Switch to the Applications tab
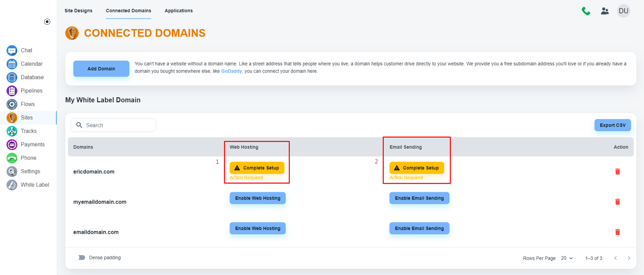The width and height of the screenshot is (644, 275). 178,11
